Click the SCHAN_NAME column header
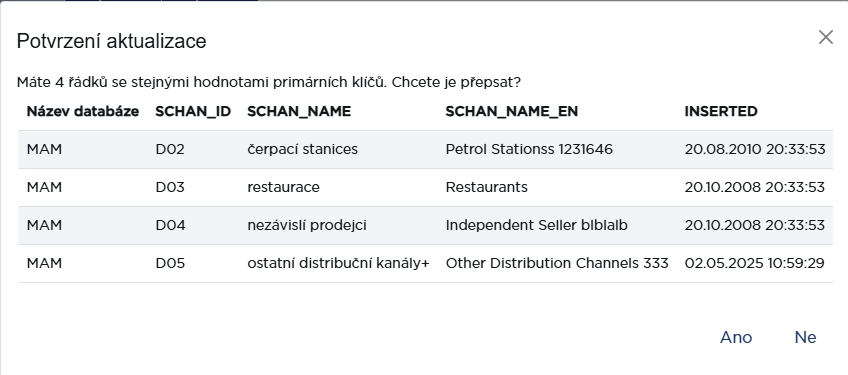Viewport: 848px width, 375px height. [299, 111]
